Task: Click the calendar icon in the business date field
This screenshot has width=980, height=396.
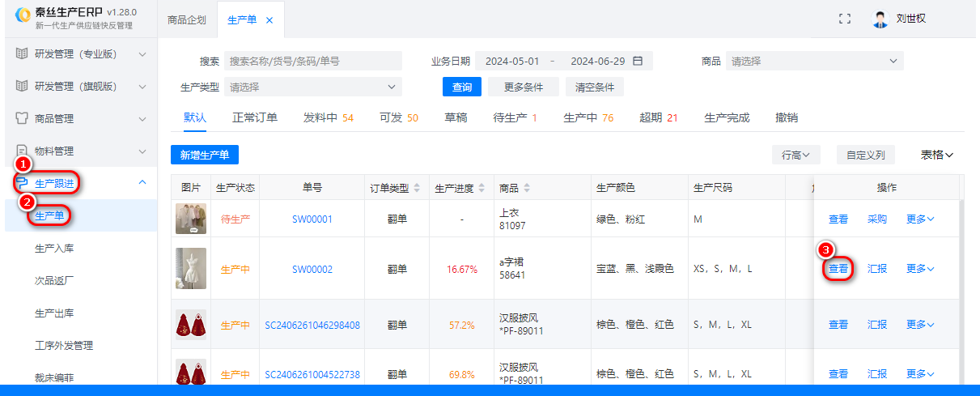Action: pos(638,61)
